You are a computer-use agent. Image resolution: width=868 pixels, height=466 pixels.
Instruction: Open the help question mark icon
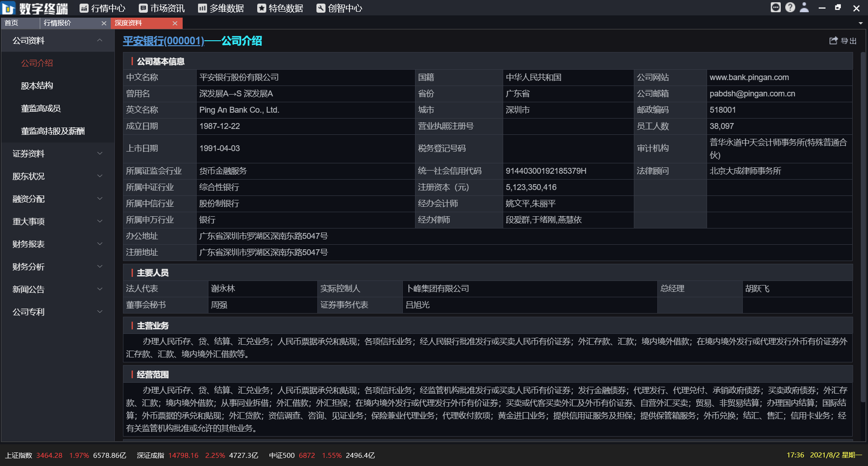pyautogui.click(x=790, y=7)
